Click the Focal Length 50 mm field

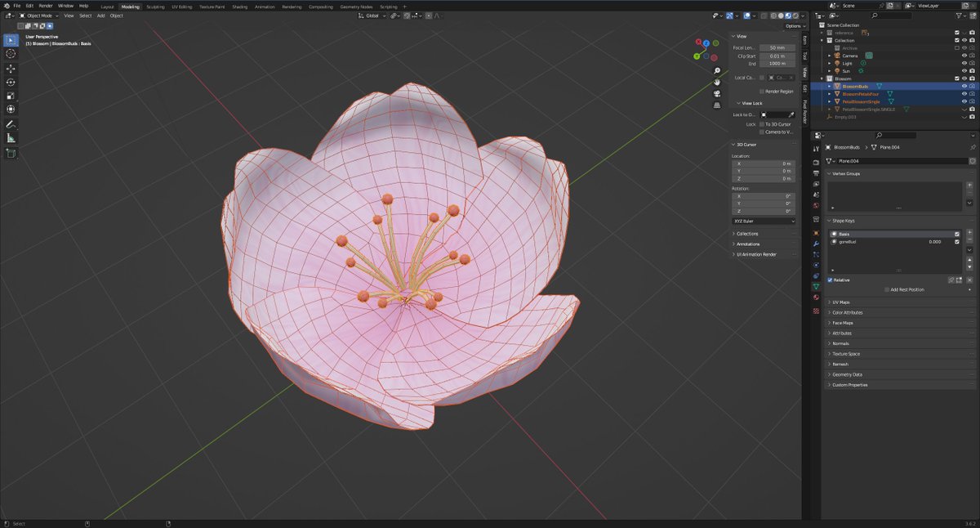click(x=777, y=47)
